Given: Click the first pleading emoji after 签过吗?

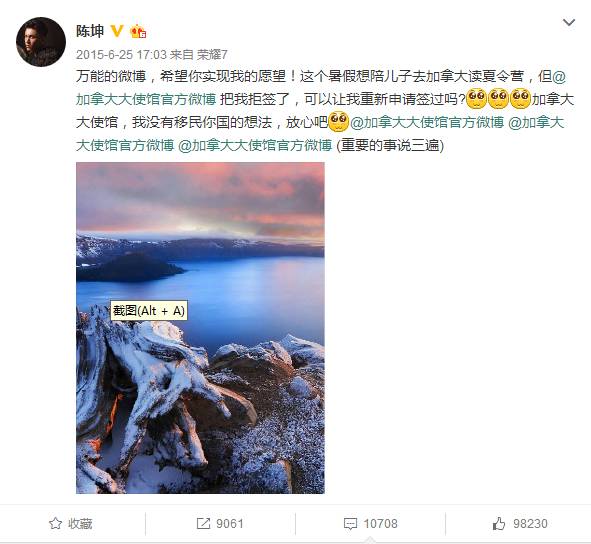Looking at the screenshot, I should coord(476,99).
